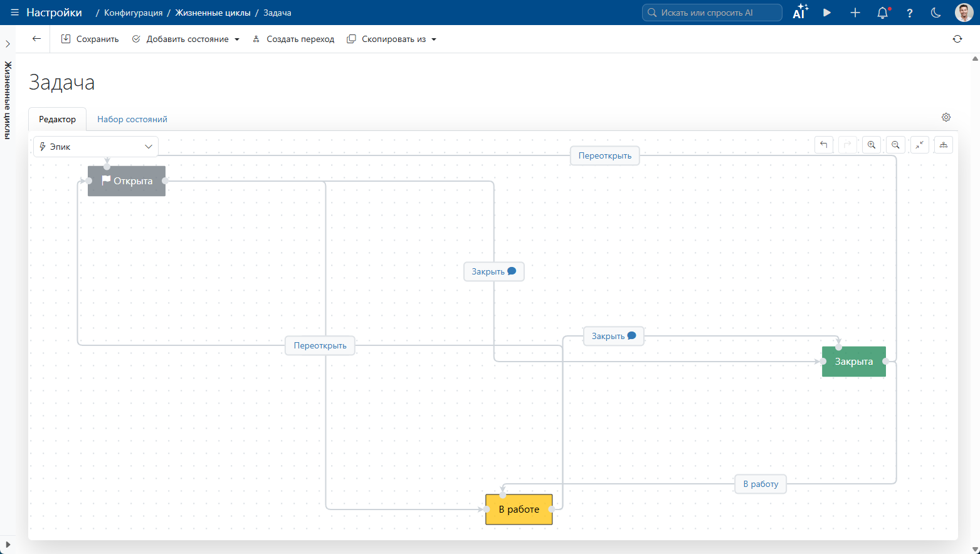Click the undo arrow in the editor
This screenshot has height=554, width=980.
pos(823,145)
